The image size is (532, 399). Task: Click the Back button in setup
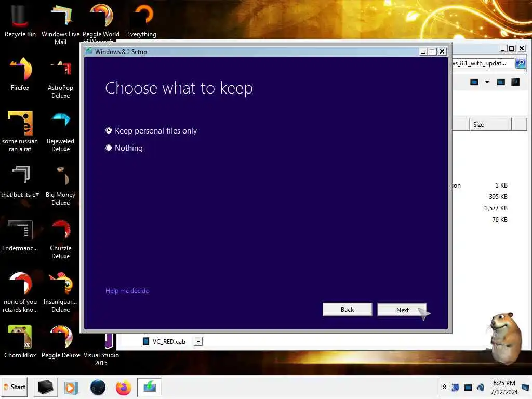(347, 310)
